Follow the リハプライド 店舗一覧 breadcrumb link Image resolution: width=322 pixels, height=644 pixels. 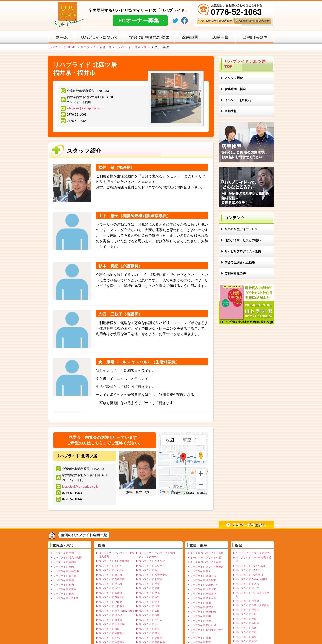(96, 47)
